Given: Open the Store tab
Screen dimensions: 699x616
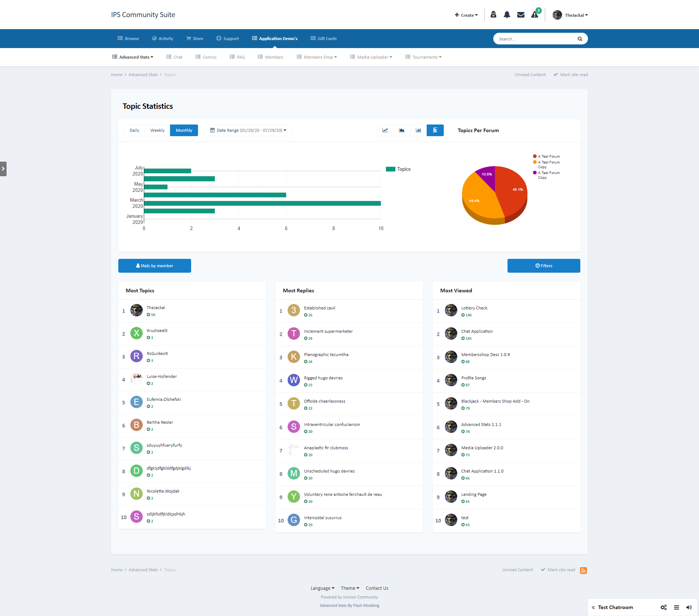Looking at the screenshot, I should click(x=195, y=39).
